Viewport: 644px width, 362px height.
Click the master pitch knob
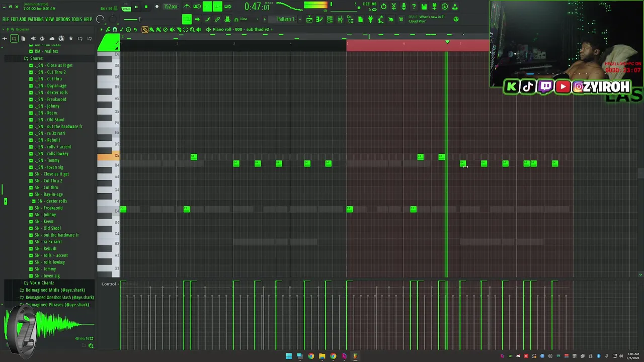coord(113,19)
